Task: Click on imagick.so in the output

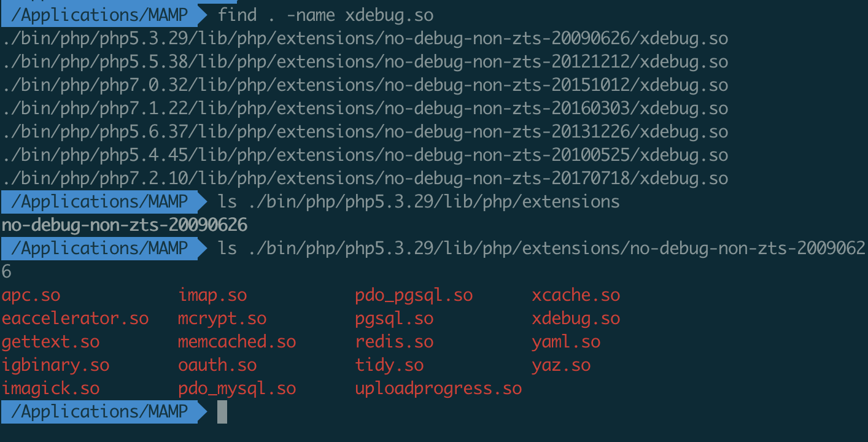Action: tap(50, 389)
